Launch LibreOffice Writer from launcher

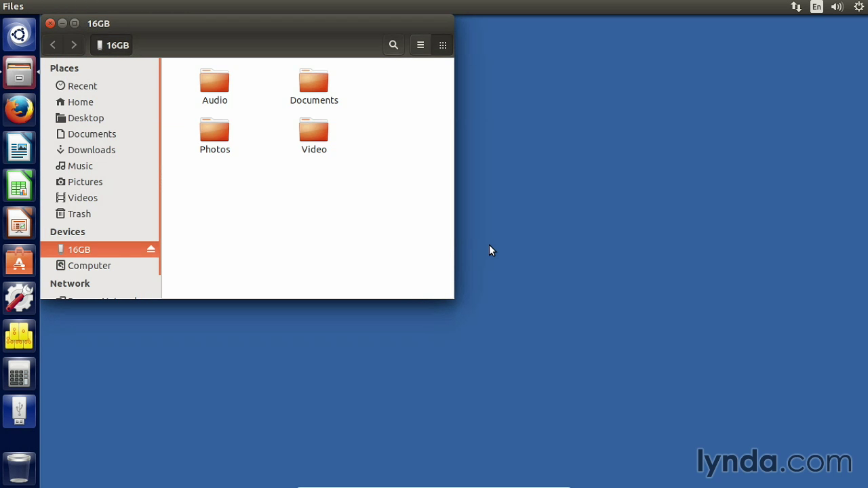tap(19, 148)
